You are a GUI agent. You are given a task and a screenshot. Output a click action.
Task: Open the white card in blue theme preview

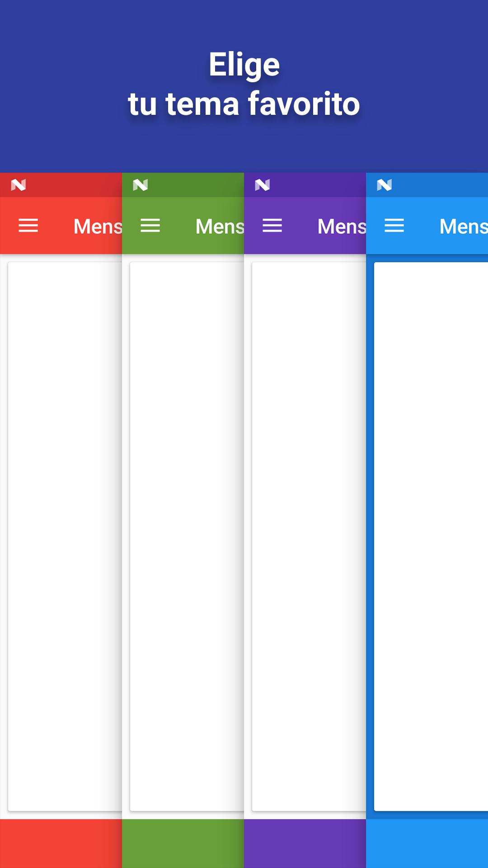coord(431,537)
